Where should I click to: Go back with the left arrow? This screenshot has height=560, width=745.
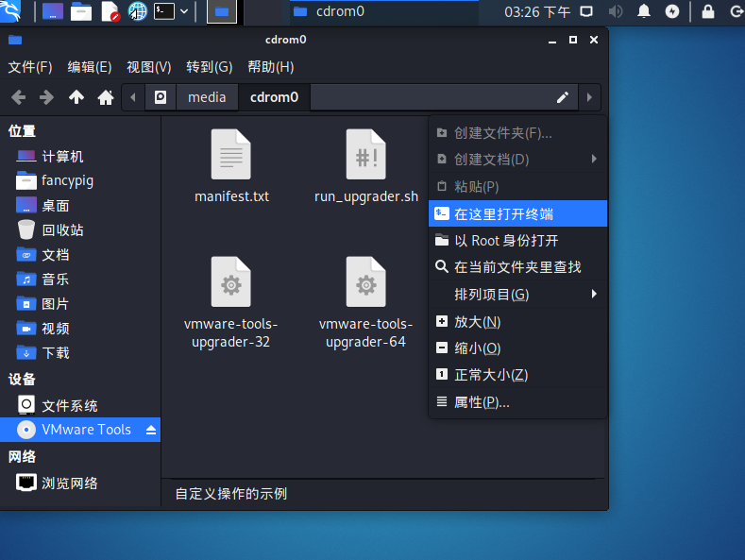pyautogui.click(x=19, y=97)
